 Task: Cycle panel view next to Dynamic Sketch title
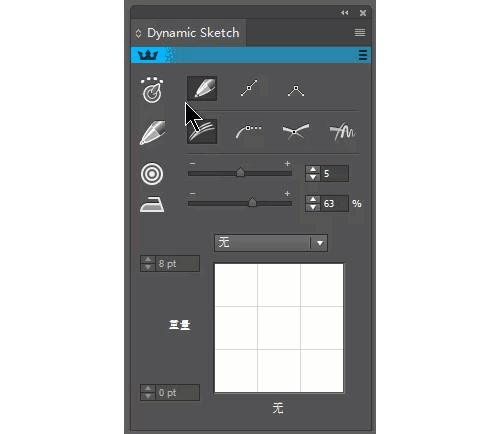[138, 33]
